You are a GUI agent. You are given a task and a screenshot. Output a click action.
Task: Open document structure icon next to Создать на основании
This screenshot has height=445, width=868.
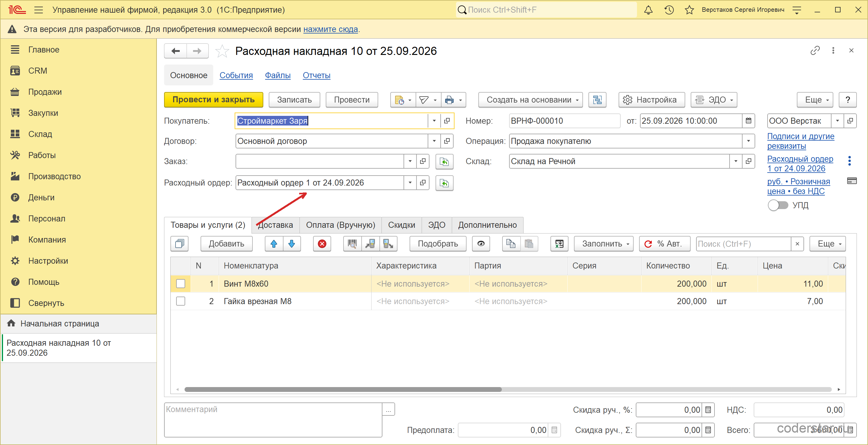pos(597,100)
